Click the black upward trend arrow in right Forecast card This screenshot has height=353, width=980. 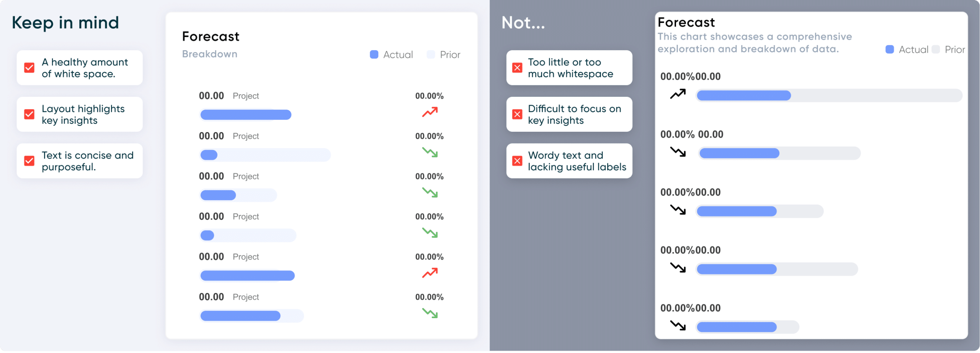click(678, 94)
